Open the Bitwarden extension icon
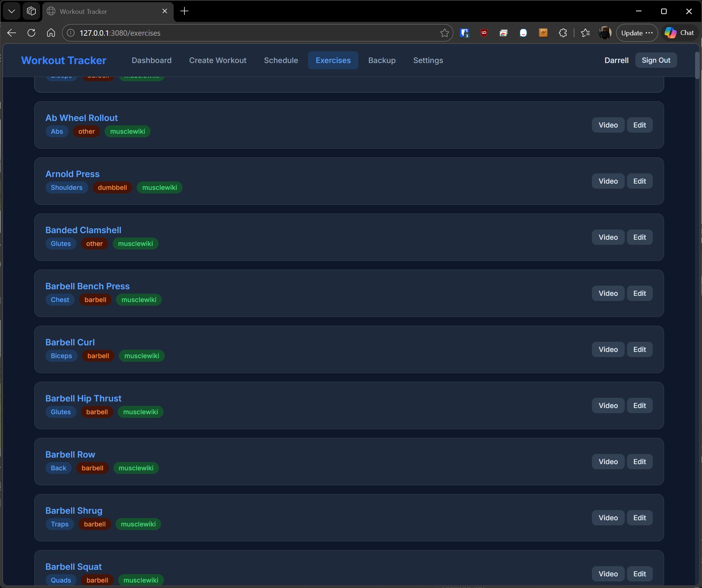Screen dimensions: 702x588 (x=464, y=33)
